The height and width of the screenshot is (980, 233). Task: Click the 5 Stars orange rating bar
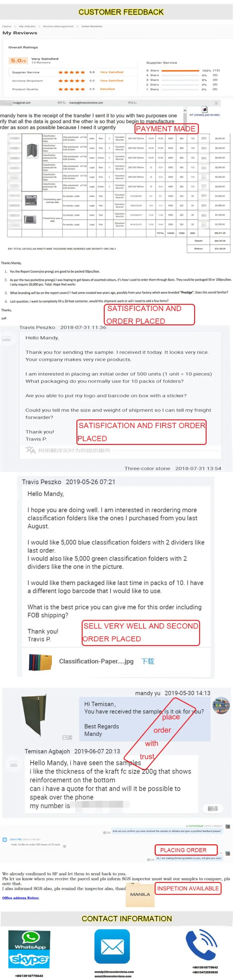[180, 70]
